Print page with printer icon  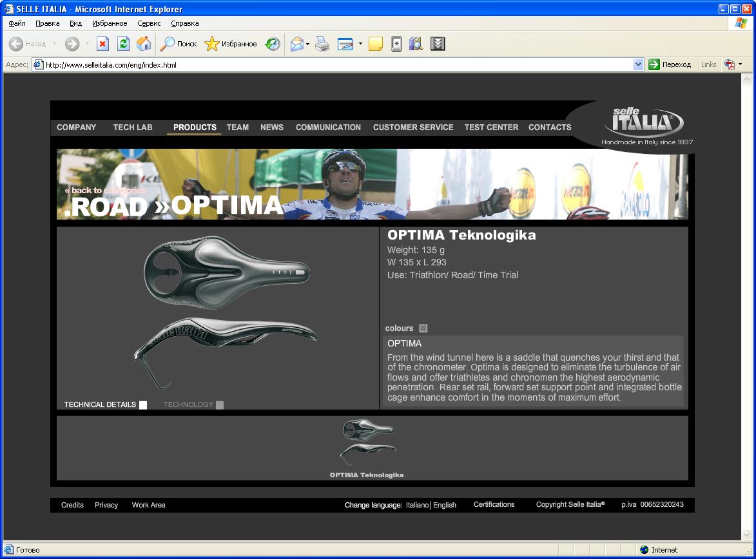[x=322, y=44]
